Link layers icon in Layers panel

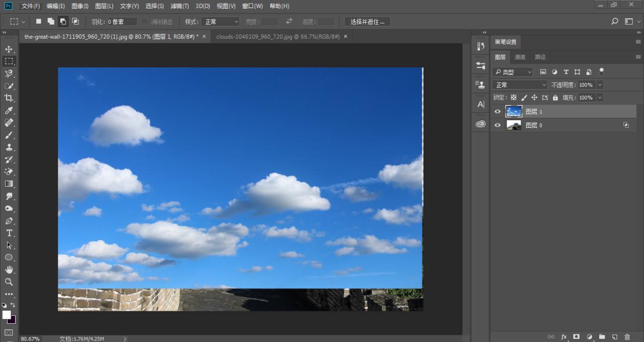pos(551,336)
